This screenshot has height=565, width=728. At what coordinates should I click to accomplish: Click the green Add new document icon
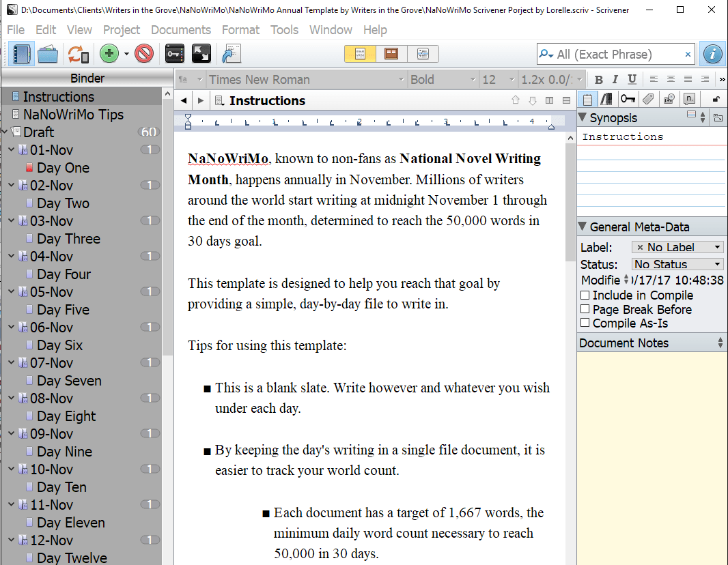pyautogui.click(x=109, y=54)
